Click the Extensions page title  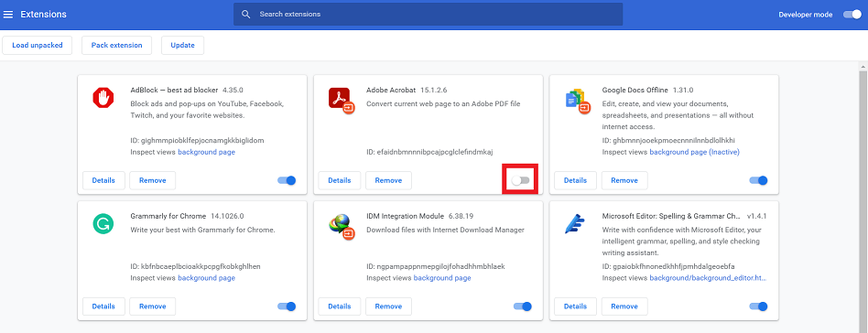pos(43,15)
